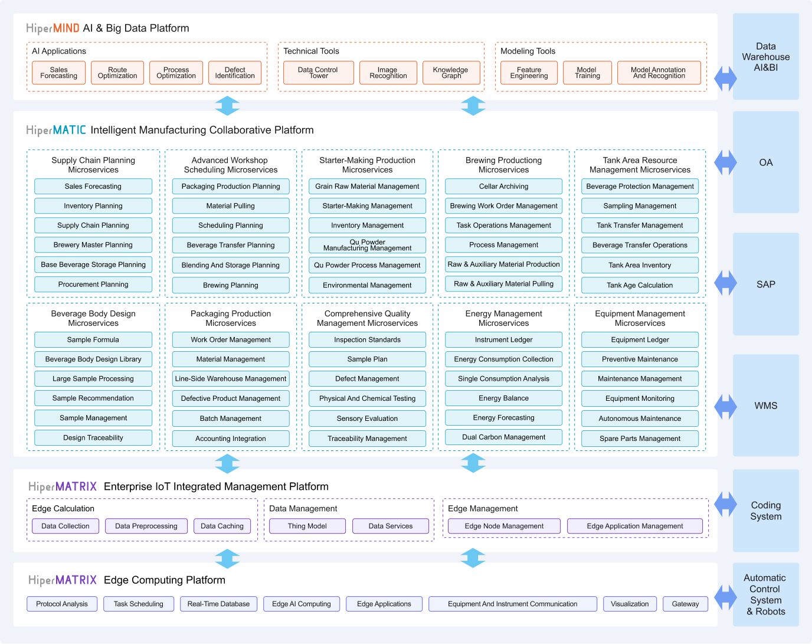Click Model Annotation And Recognition
The image size is (812, 644).
659,73
